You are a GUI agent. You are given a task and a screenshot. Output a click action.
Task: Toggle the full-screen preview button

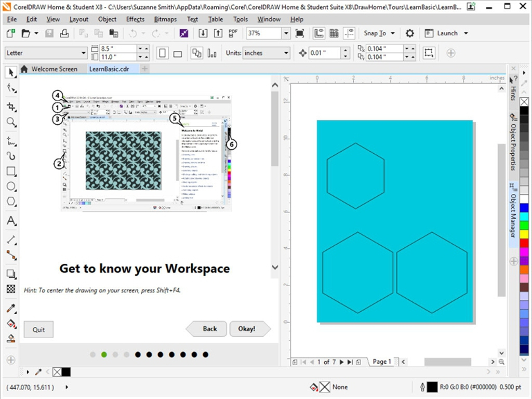click(x=300, y=33)
